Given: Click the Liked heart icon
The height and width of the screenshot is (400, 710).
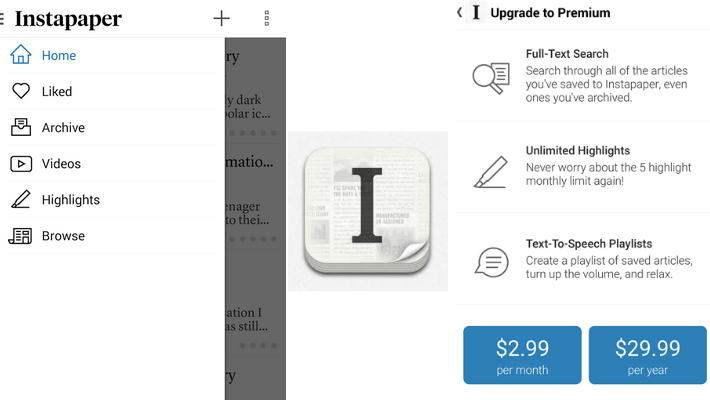Looking at the screenshot, I should tap(21, 91).
